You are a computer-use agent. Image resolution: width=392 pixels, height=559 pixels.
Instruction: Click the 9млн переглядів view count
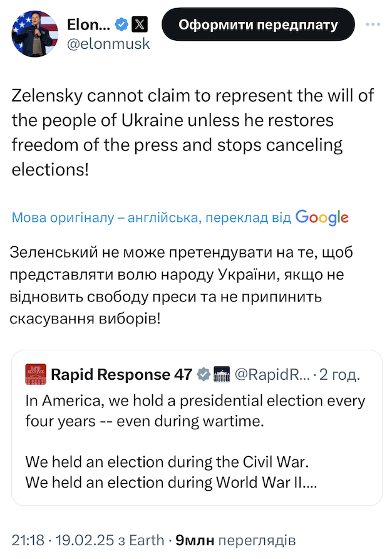[x=235, y=540]
